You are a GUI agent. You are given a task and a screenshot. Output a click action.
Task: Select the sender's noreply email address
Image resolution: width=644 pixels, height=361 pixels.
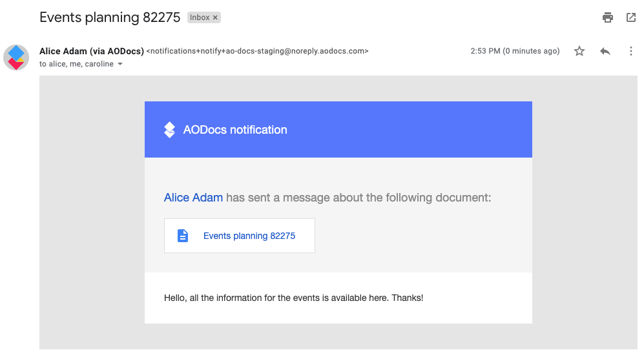coord(258,51)
